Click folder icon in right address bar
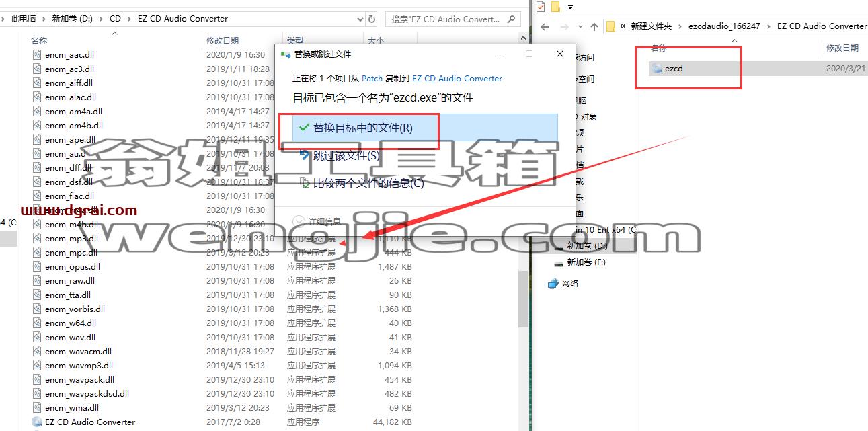Screen dimensions: 868x431 coord(611,26)
